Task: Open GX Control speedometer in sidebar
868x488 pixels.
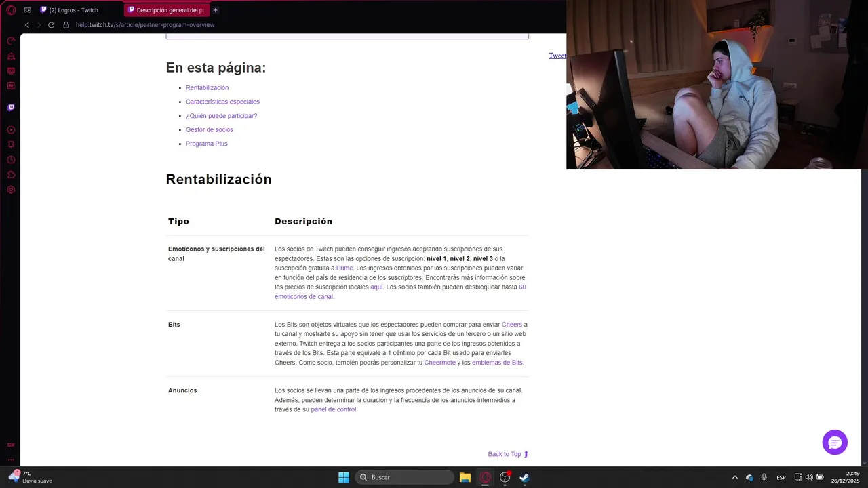Action: pos(11,41)
